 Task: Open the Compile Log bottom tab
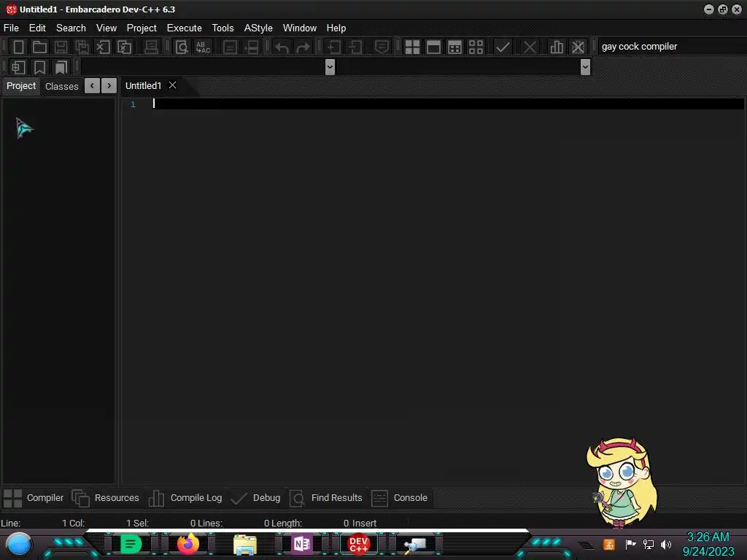coord(185,498)
